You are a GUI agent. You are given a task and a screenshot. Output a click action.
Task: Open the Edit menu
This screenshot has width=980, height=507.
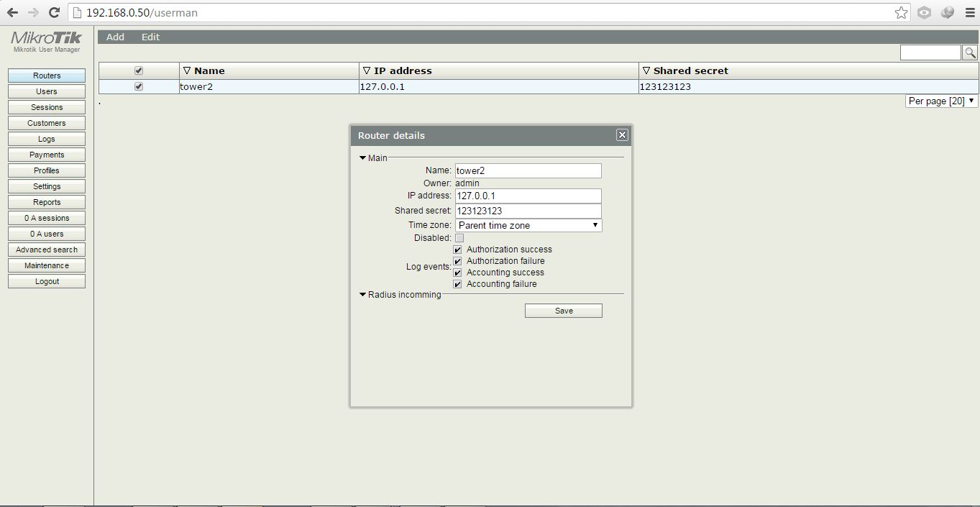tap(150, 37)
